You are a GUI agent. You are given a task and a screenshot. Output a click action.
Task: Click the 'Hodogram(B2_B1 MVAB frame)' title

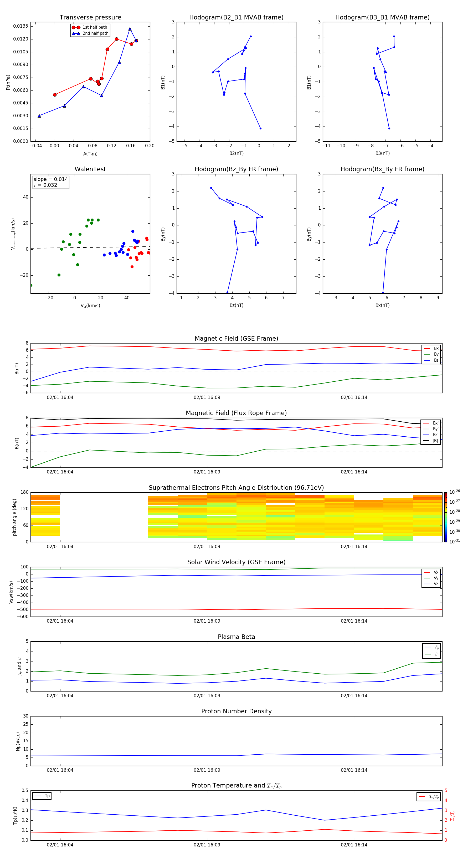point(236,18)
